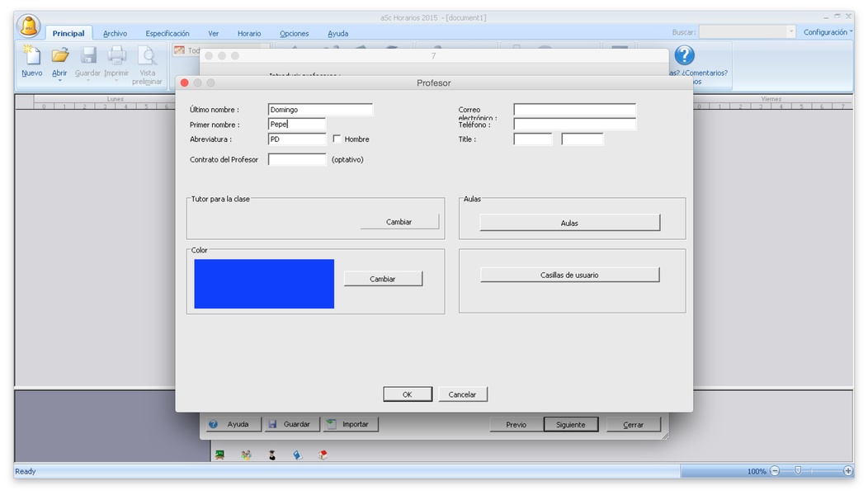Image resolution: width=868 pixels, height=495 pixels.
Task: Open the Especificación ribbon tab
Action: click(x=167, y=34)
